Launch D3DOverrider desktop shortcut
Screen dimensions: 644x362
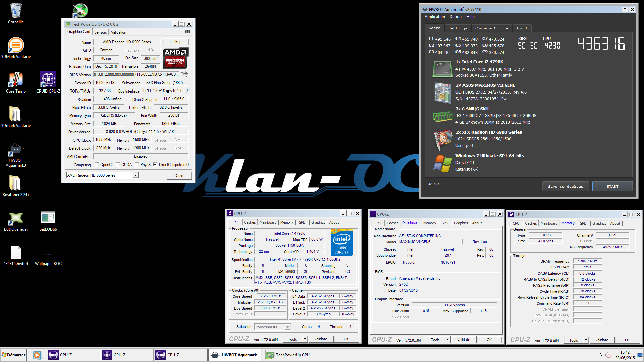click(x=16, y=221)
